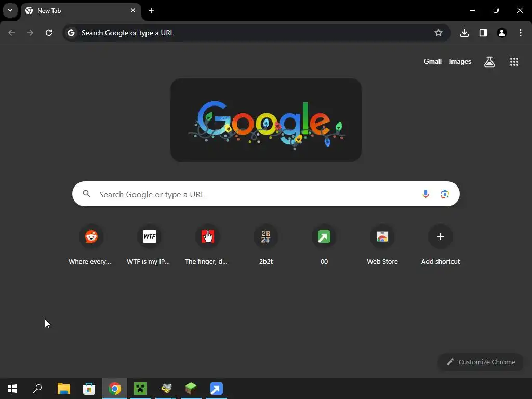
Task: Click magnifier icon in search box
Action: (x=87, y=194)
